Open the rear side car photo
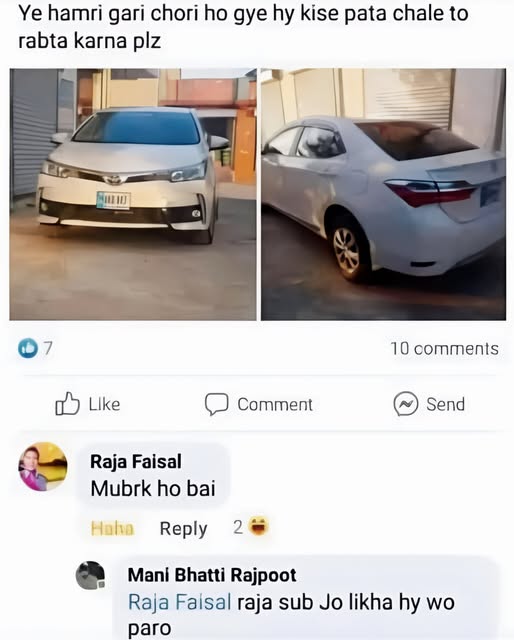 tap(383, 194)
